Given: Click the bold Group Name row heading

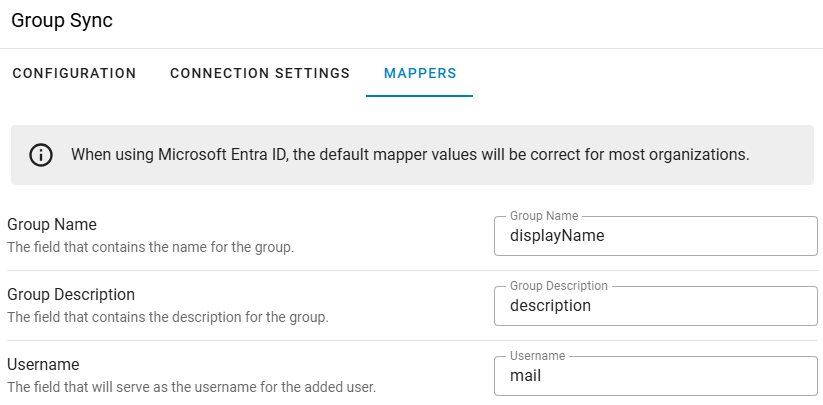Looking at the screenshot, I should (52, 225).
